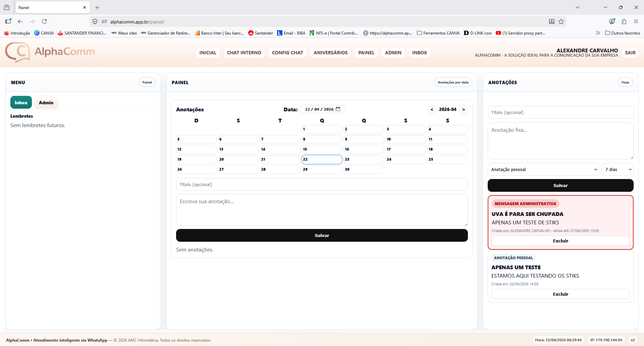The width and height of the screenshot is (644, 346).
Task: Go back with the browser back arrow
Action: (20, 21)
